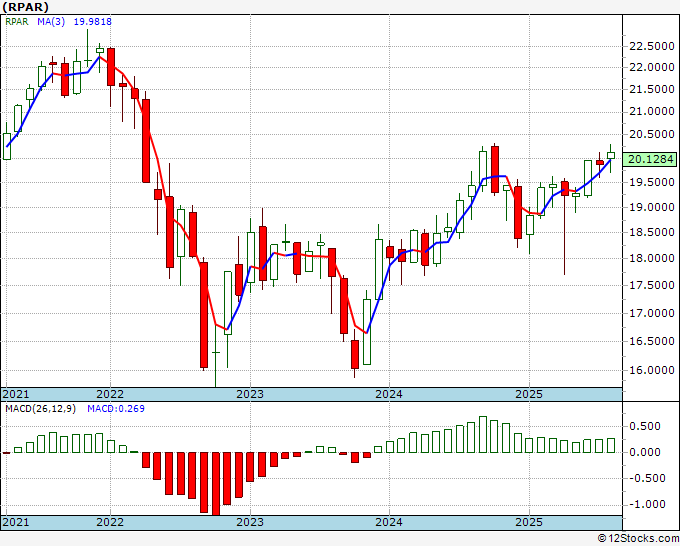Click the 18.0000 price axis label
Viewport: 680px width, 546px height.
coord(652,258)
